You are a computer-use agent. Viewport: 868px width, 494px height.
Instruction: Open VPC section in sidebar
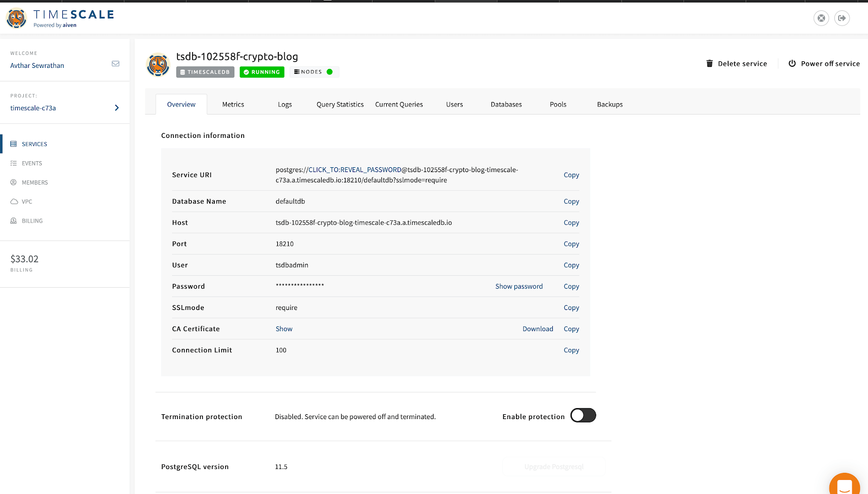[x=27, y=202]
